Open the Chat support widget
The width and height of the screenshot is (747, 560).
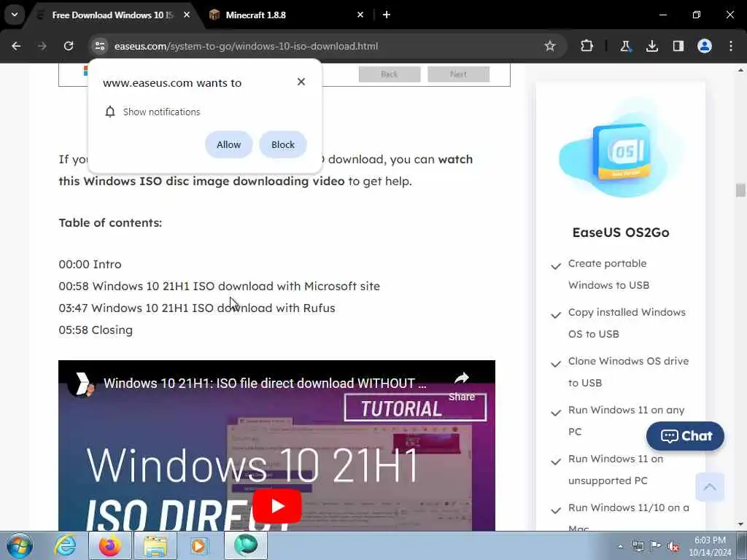tap(685, 436)
